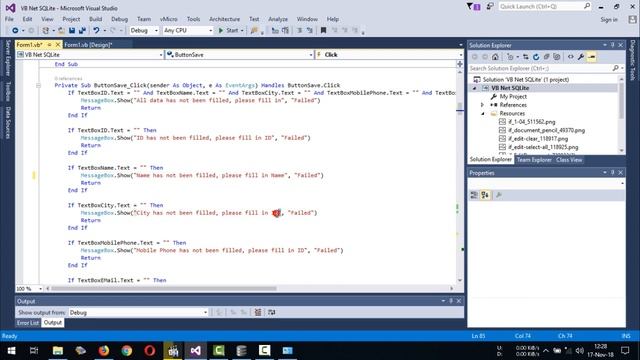Click the Comment out selected lines icon
The image size is (640, 360).
[299, 30]
